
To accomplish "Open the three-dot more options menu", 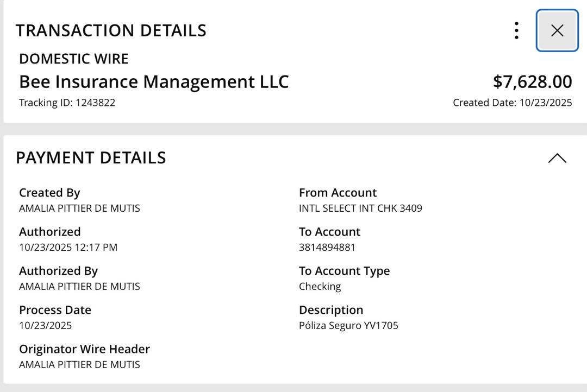I will tap(516, 30).
